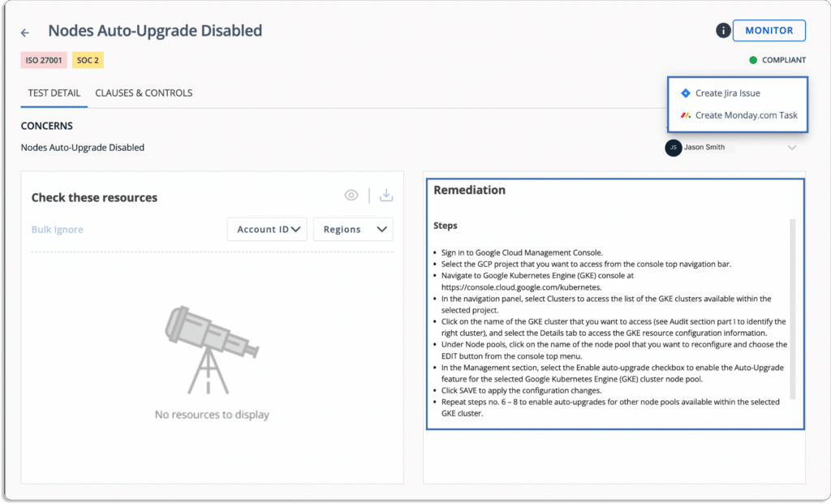Click the Steps subheading
831x504 pixels.
point(446,226)
